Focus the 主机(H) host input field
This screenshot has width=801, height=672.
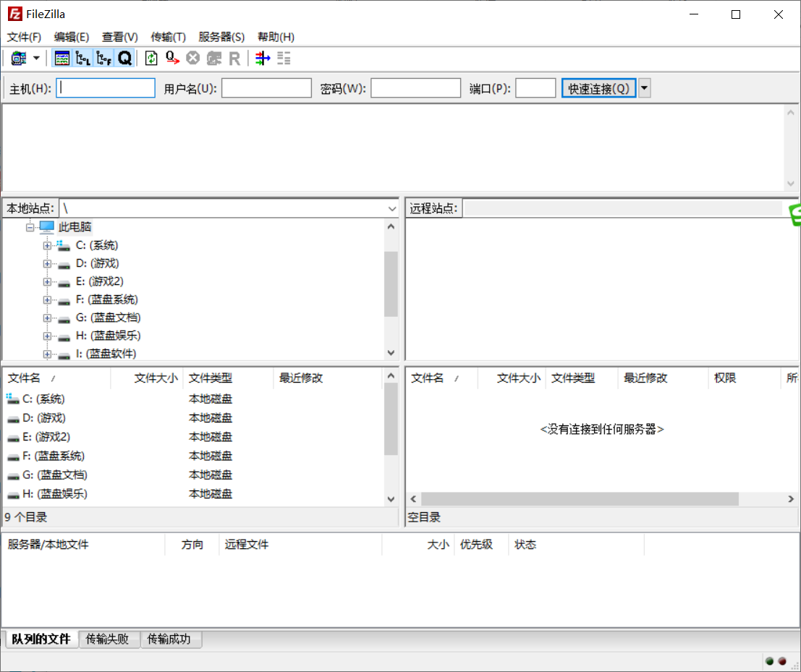click(106, 88)
